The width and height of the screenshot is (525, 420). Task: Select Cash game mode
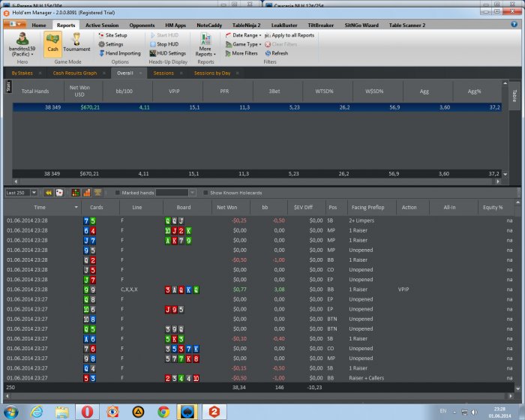tap(52, 42)
